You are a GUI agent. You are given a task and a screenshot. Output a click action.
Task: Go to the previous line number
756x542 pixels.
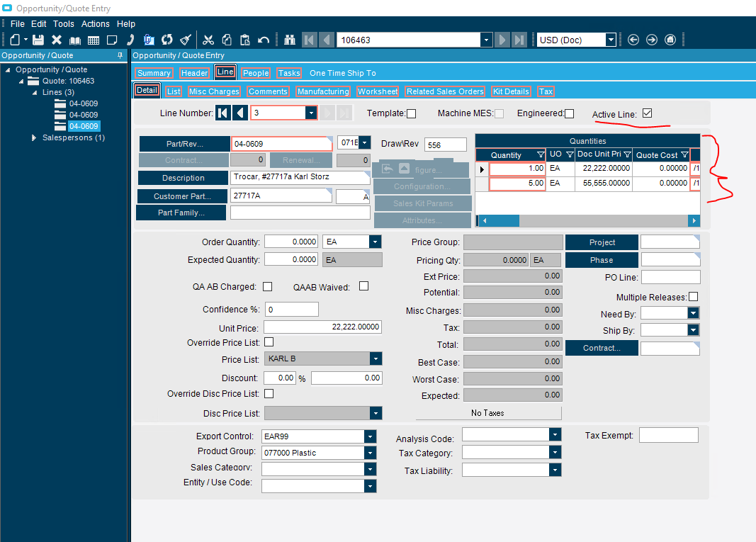click(x=240, y=113)
